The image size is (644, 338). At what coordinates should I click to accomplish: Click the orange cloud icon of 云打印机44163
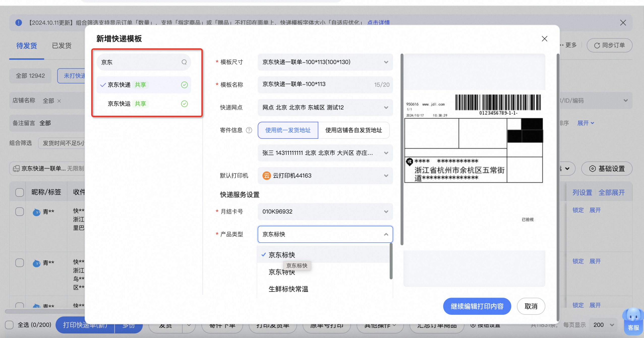[267, 176]
